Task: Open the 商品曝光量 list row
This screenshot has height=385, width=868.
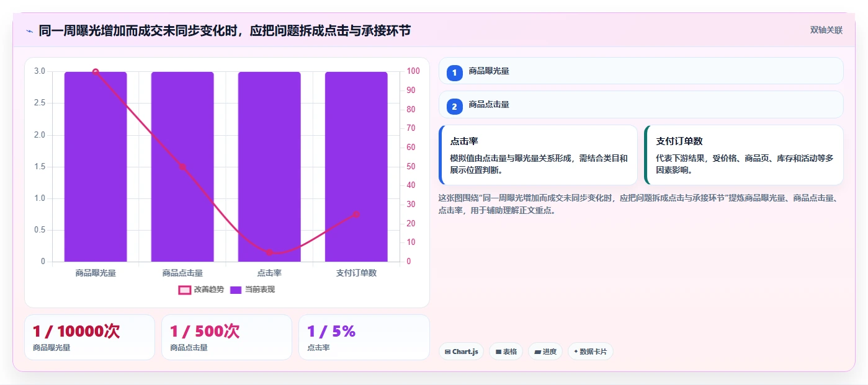Action: coord(641,71)
